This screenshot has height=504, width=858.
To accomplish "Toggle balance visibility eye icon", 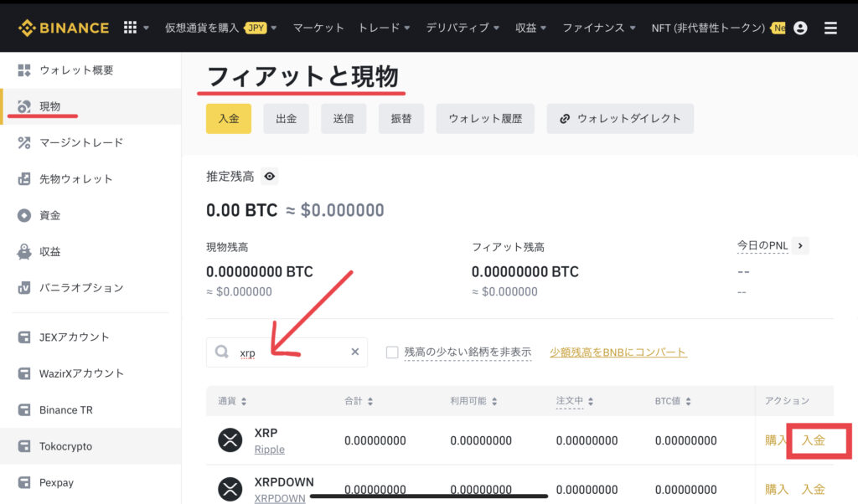I will [270, 176].
